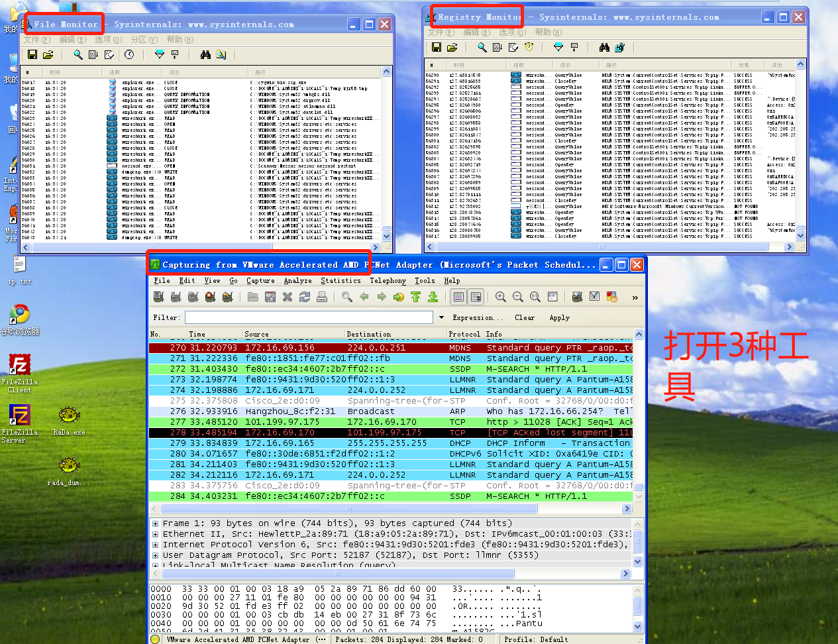Open Google Chrome desktop shortcut
Image resolution: width=838 pixels, height=644 pixels.
click(20, 319)
